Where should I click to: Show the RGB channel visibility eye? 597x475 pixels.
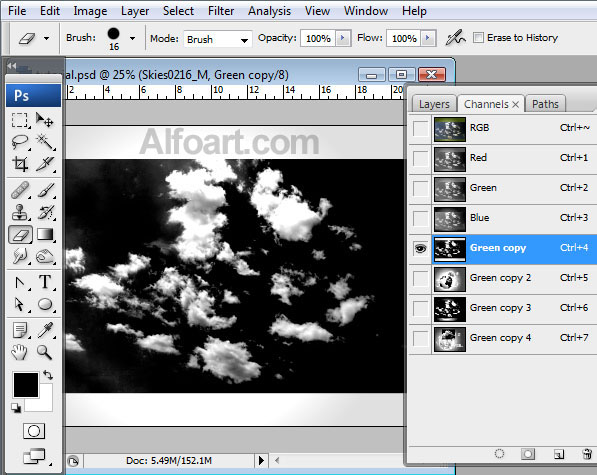[420, 129]
